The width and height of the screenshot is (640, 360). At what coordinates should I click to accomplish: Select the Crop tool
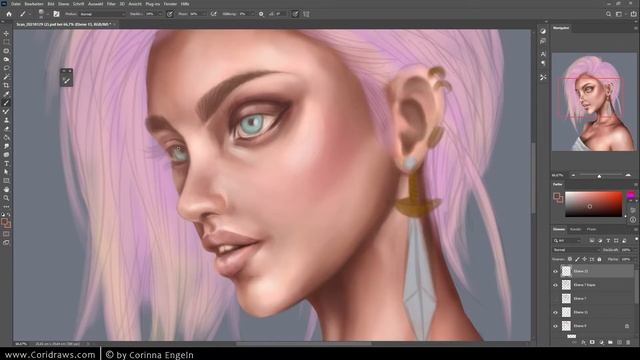(6, 85)
